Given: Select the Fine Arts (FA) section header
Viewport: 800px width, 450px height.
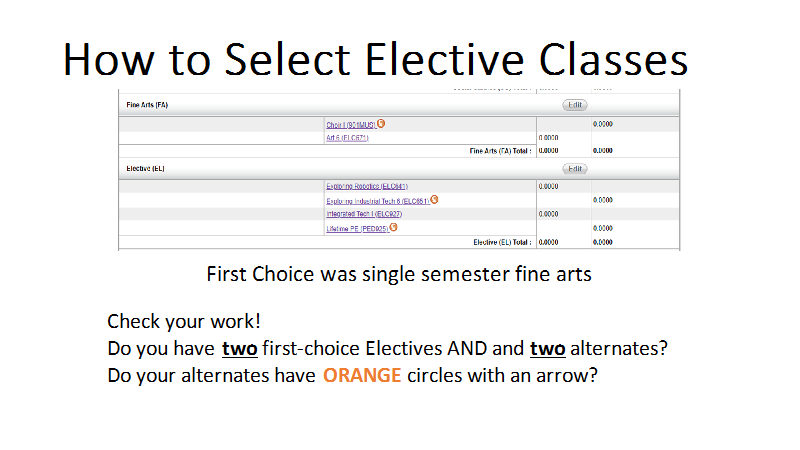Looking at the screenshot, I should [x=147, y=105].
